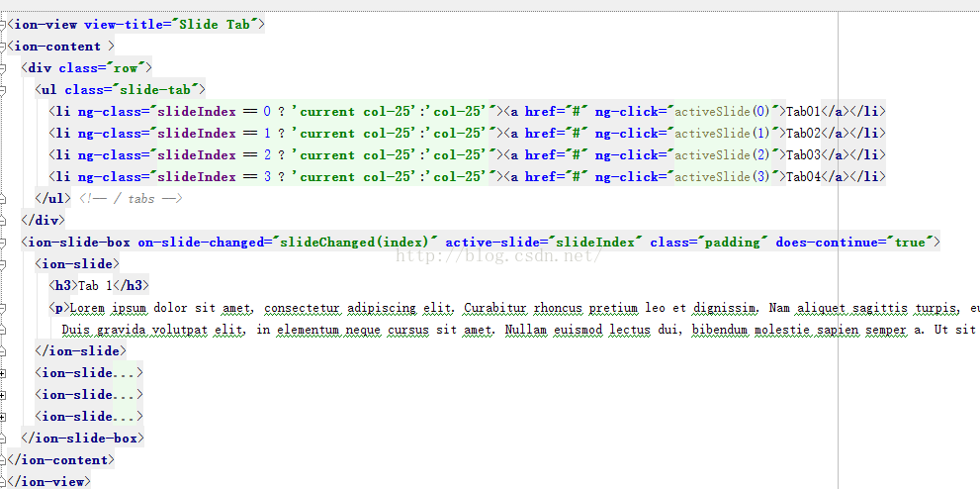
Task: Click the Tab03 link text
Action: [803, 155]
